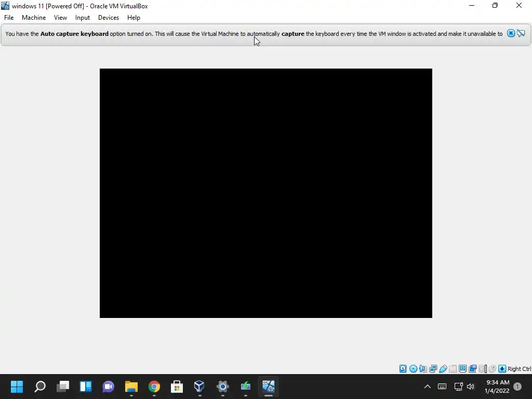
Task: Click the optical disc status icon
Action: tap(413, 369)
